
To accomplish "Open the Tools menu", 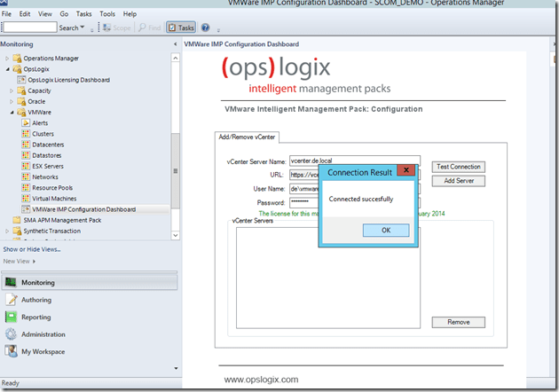I will click(x=107, y=14).
